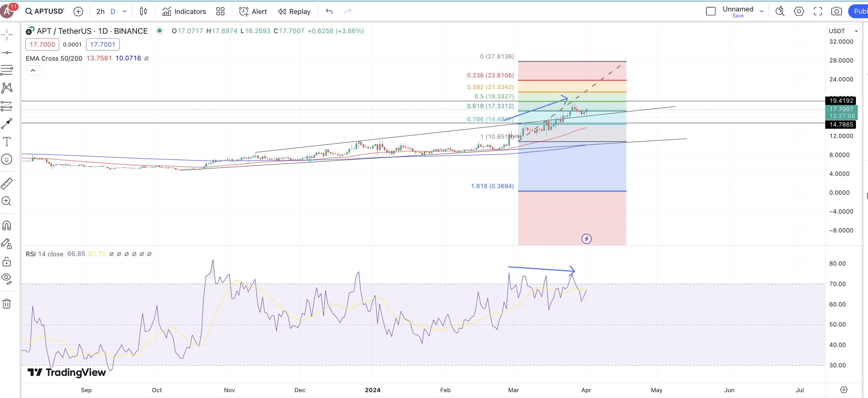The image size is (868, 398).
Task: Click the Zoom In tool
Action: pyautogui.click(x=7, y=201)
